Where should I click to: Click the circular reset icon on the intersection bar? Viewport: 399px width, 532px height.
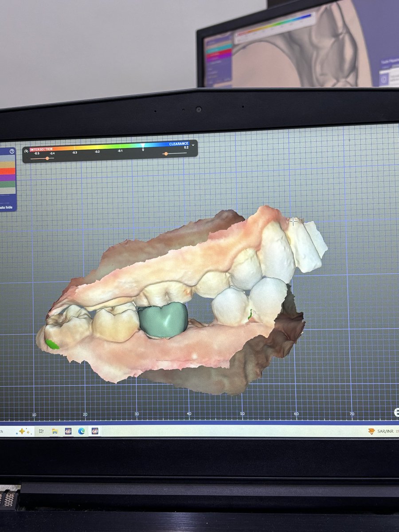26,151
